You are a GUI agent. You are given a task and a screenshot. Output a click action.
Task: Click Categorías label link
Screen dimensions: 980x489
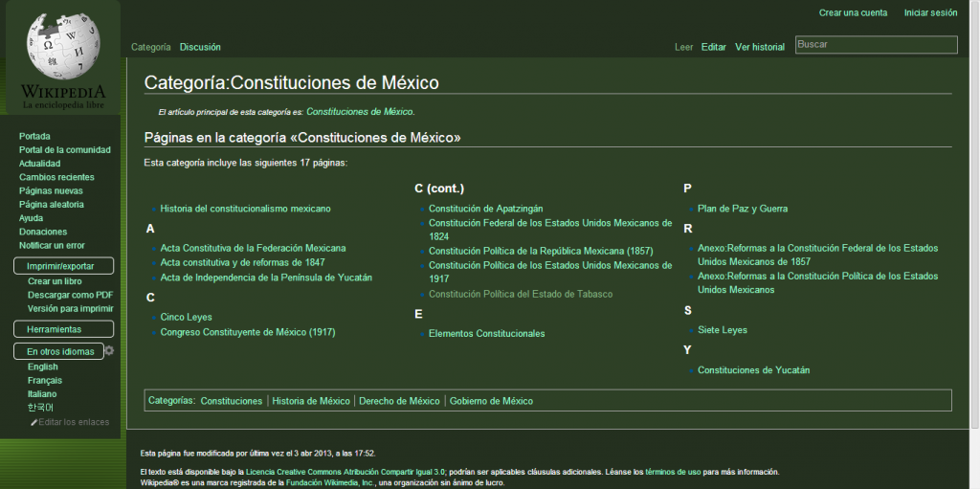click(x=172, y=400)
